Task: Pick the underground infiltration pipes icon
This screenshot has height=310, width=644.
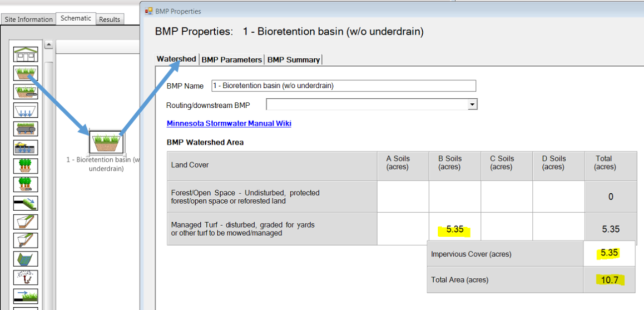Action: (x=26, y=128)
